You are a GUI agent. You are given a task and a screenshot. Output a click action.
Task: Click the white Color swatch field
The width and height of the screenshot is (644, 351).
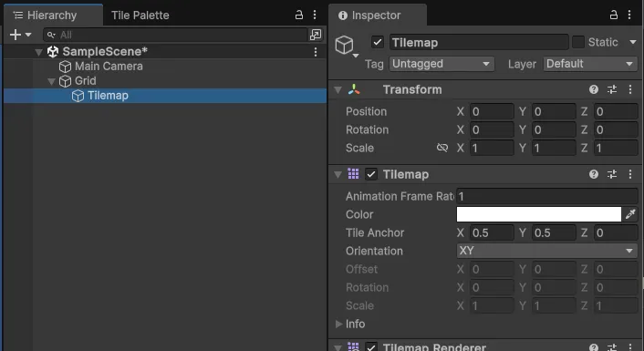point(539,214)
